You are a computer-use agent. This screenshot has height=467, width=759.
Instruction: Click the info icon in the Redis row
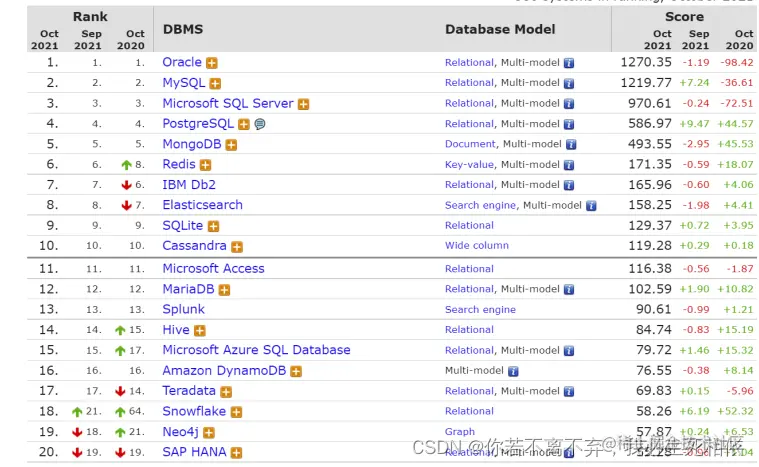[x=569, y=165]
